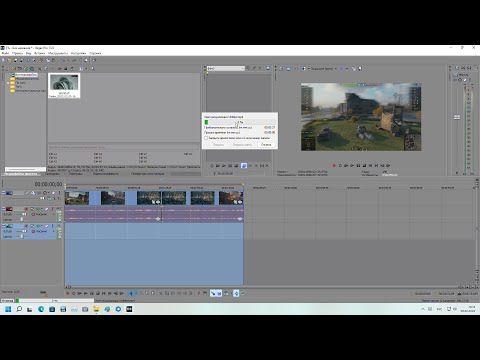The height and width of the screenshot is (360, 480).
Task: Click the highlighted button in Trimmer bottom toolbar
Action: (x=244, y=166)
